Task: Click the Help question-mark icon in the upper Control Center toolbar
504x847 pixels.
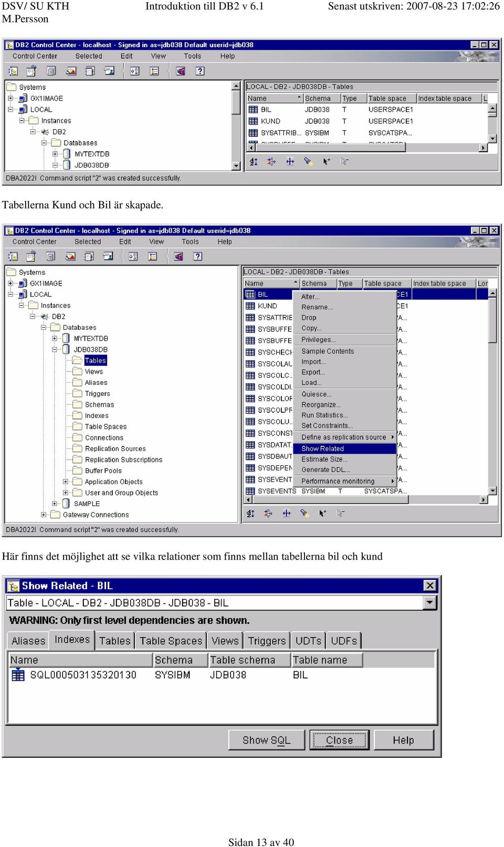Action: click(x=200, y=71)
